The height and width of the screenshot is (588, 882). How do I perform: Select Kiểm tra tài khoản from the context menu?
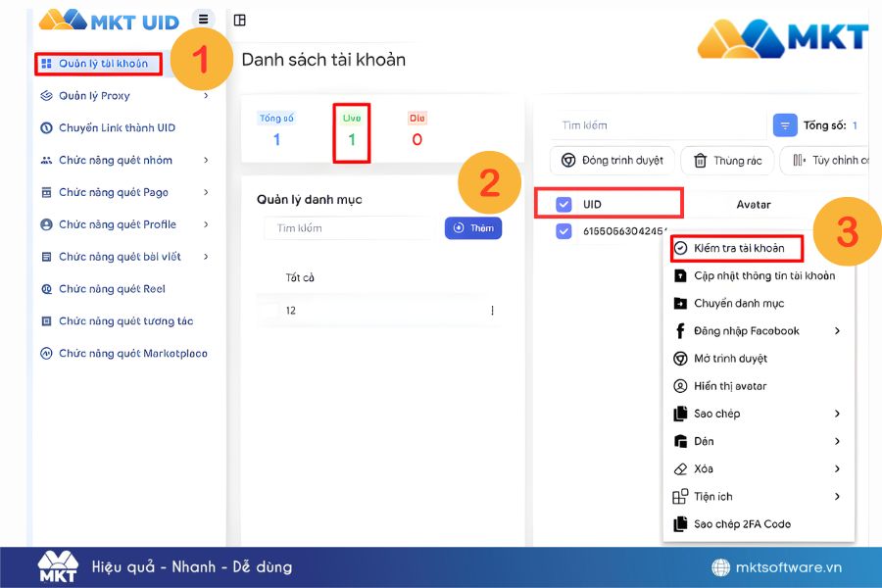click(738, 249)
